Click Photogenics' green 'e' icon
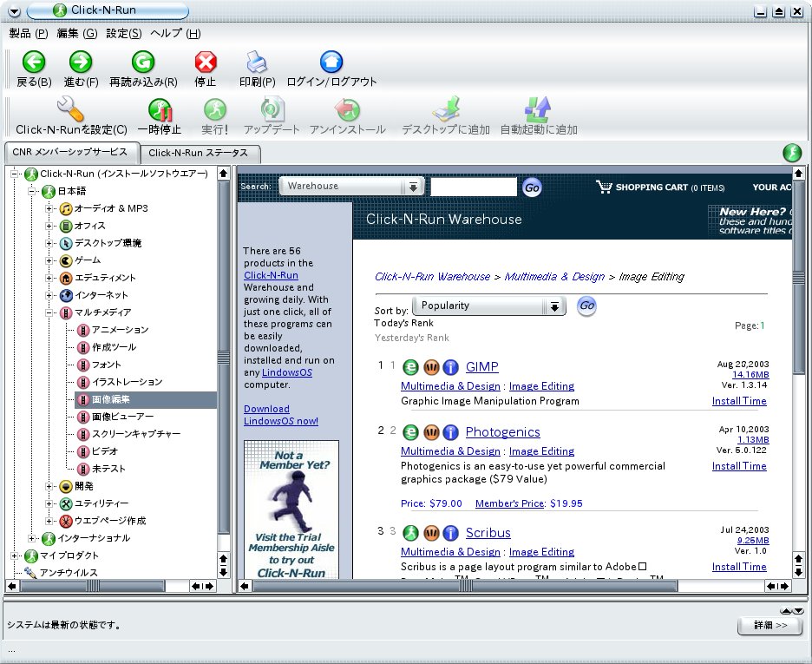The height and width of the screenshot is (664, 812). [x=410, y=432]
